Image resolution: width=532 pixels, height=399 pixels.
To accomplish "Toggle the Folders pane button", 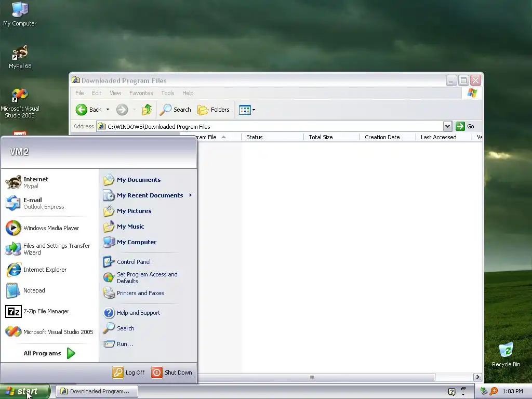I will coord(214,110).
